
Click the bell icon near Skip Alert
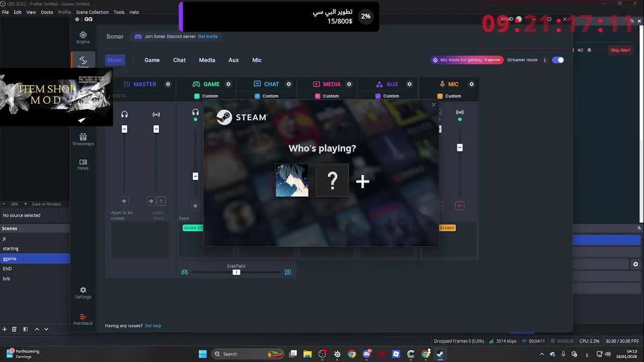click(590, 50)
